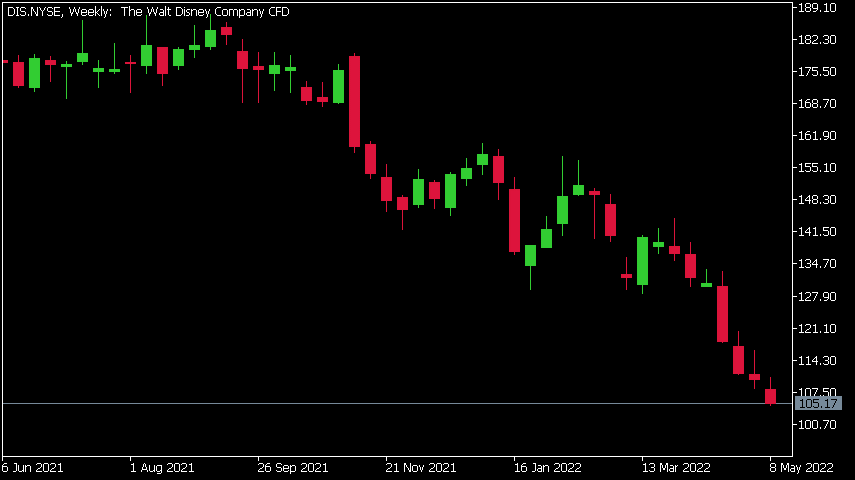Click the 175.50 price axis label

pos(817,72)
